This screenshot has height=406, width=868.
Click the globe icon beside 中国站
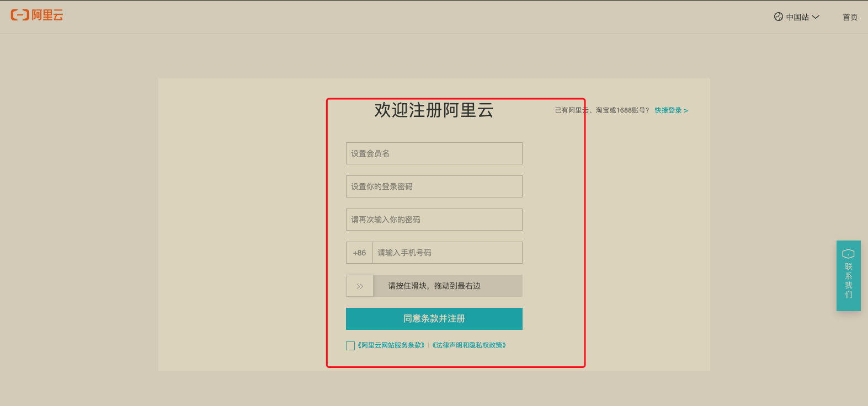click(779, 17)
